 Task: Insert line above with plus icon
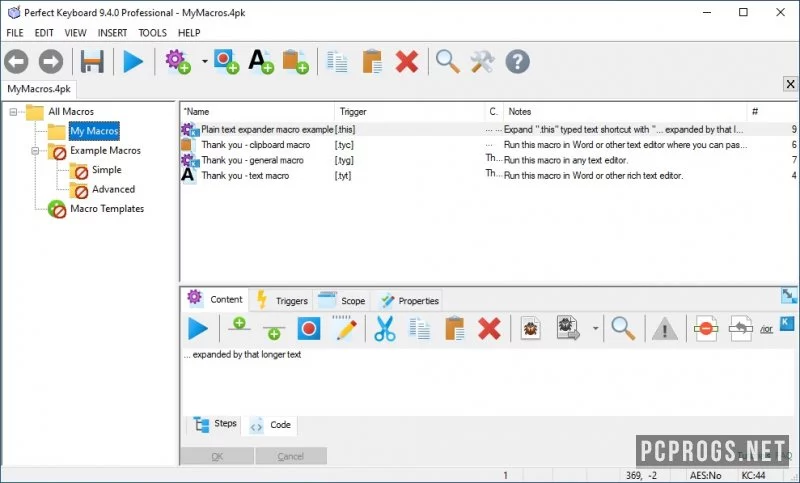pos(239,326)
